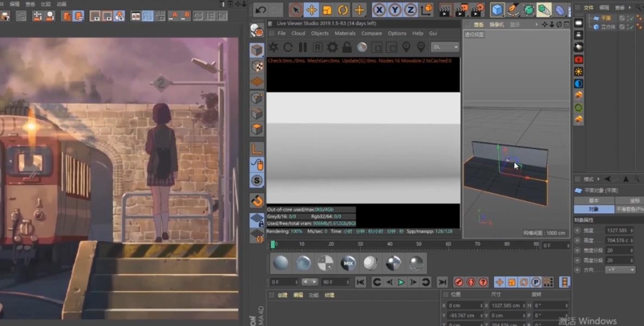Select the MIX material thumbnail

click(348, 264)
